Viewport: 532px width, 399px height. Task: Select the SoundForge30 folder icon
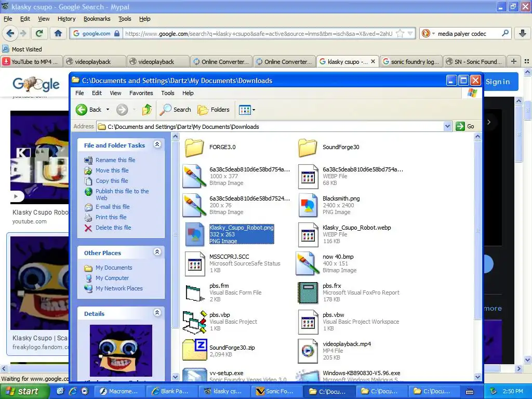[308, 147]
